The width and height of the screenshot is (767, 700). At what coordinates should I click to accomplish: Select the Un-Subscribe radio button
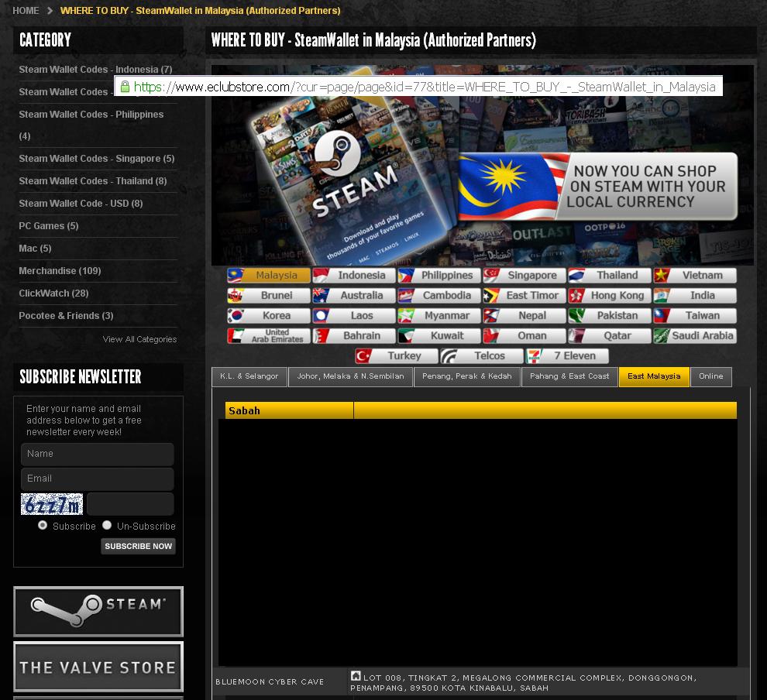point(107,525)
